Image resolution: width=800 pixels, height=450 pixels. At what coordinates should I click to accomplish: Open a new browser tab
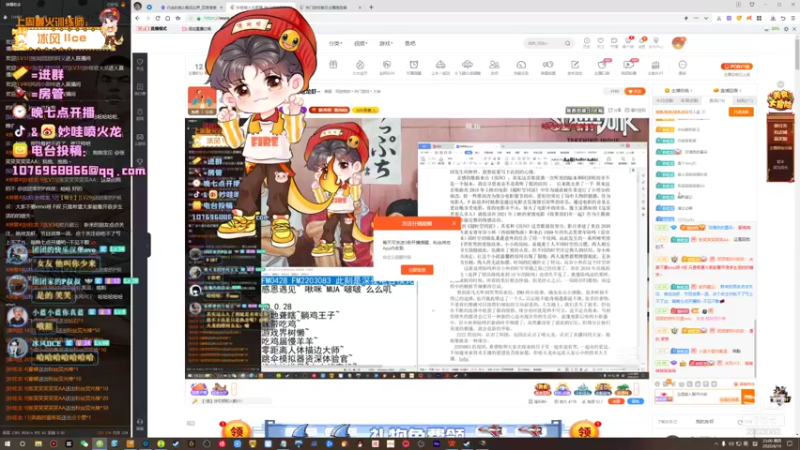(371, 7)
